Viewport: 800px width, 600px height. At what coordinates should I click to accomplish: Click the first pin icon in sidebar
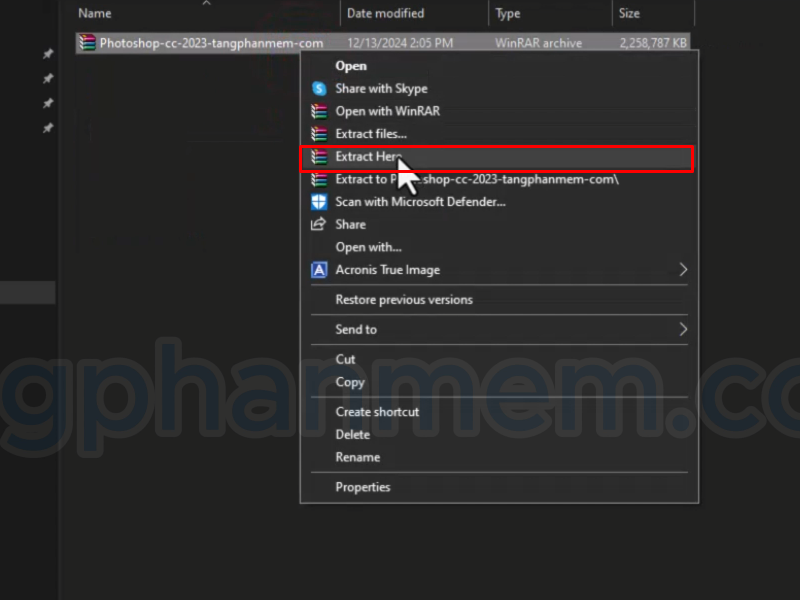[47, 54]
